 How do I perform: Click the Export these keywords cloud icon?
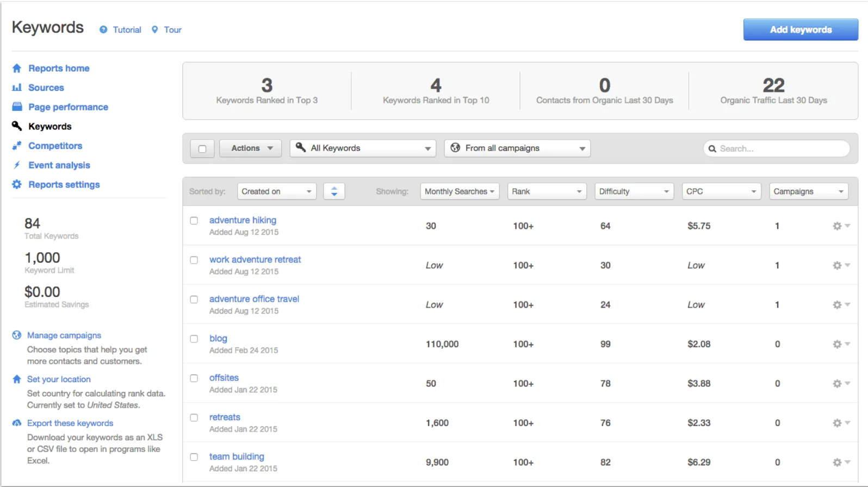coord(17,423)
